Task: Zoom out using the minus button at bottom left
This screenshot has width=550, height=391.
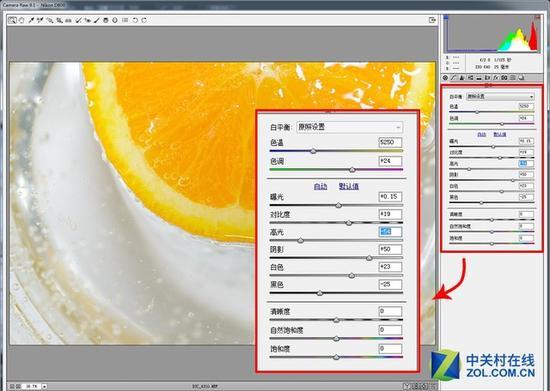Action: coord(12,386)
